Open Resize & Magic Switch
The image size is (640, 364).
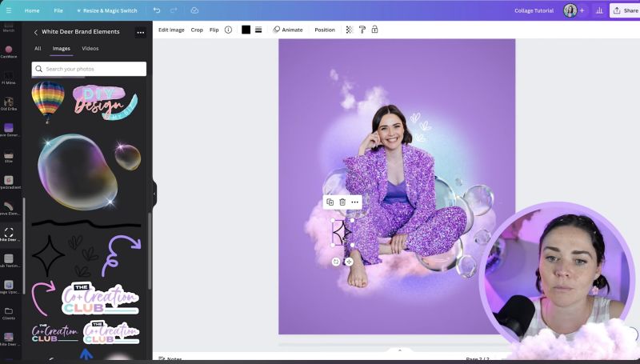[x=107, y=10]
